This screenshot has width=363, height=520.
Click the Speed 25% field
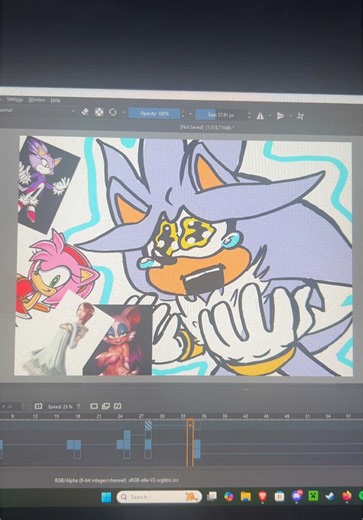tap(60, 407)
